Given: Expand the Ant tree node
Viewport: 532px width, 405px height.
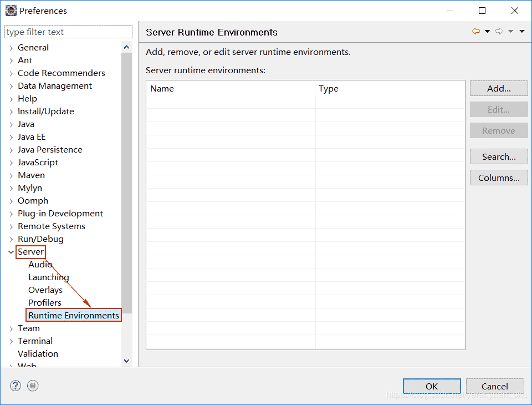Looking at the screenshot, I should tap(11, 61).
